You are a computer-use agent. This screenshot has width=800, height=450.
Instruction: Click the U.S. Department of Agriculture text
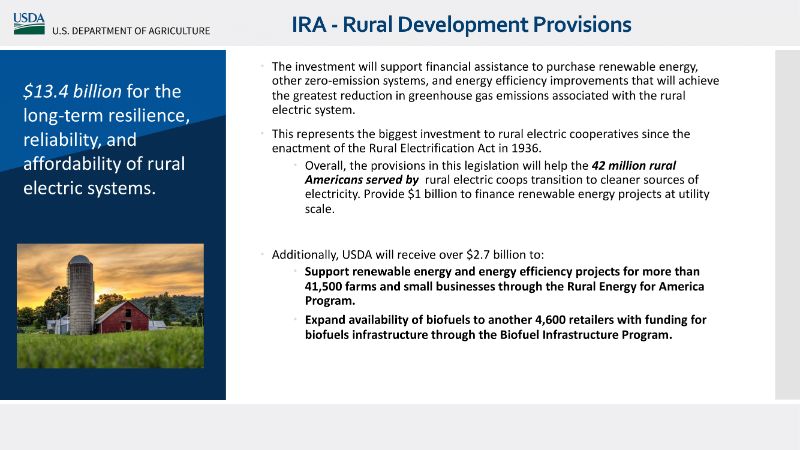pos(131,30)
